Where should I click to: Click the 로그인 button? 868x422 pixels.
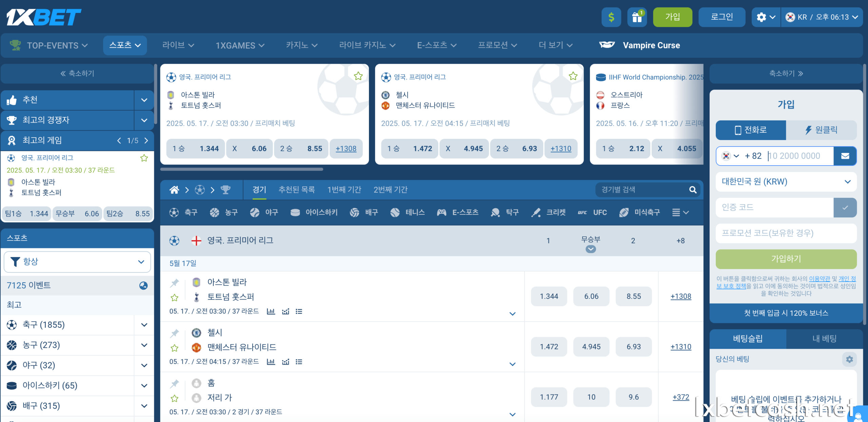(x=722, y=17)
